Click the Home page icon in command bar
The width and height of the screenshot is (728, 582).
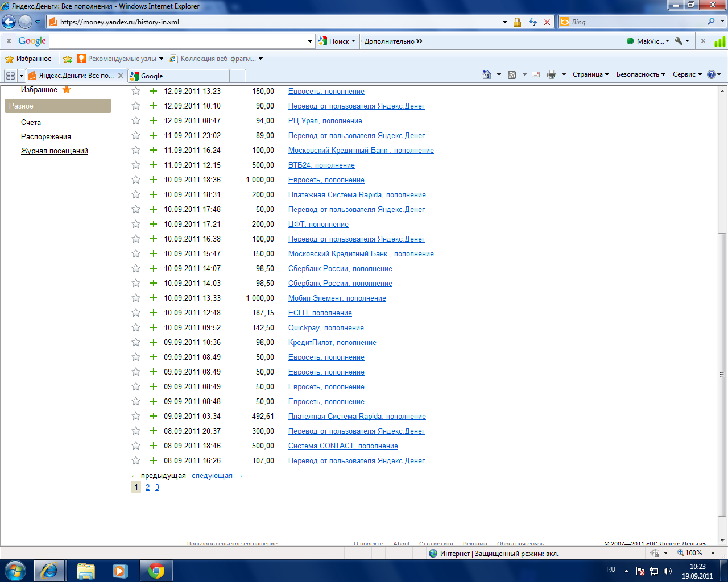click(487, 74)
